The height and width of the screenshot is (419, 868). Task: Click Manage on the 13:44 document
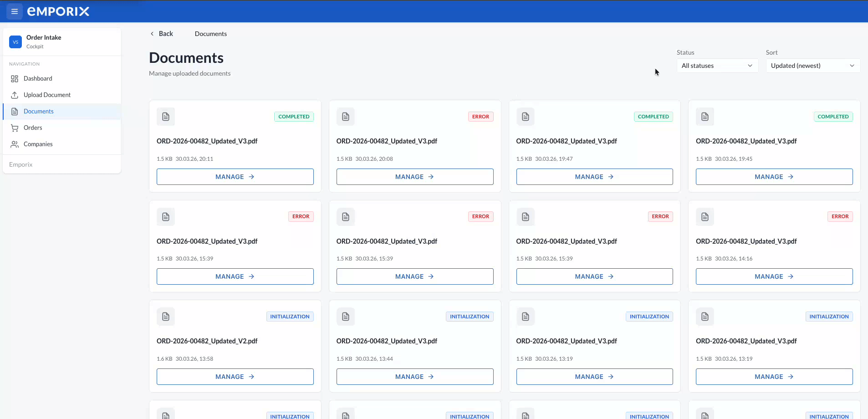click(x=415, y=377)
